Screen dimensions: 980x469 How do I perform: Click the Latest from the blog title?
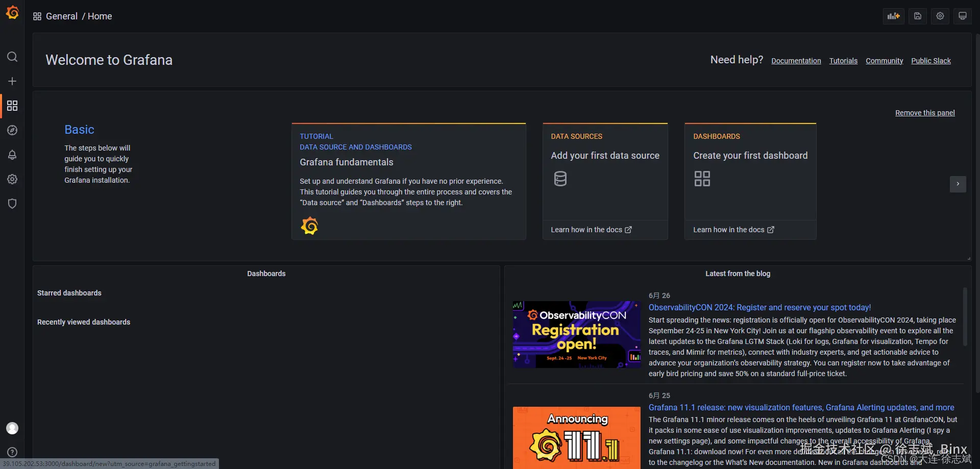click(738, 274)
